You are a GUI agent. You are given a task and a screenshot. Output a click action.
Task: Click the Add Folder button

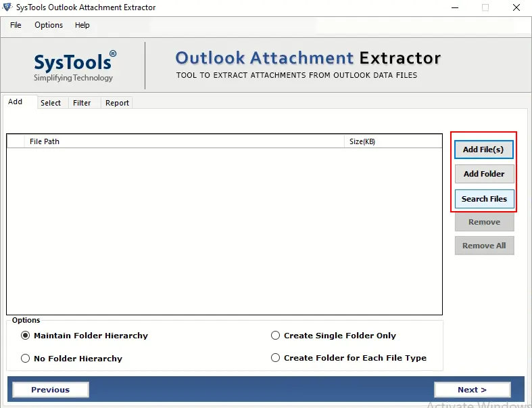(484, 174)
